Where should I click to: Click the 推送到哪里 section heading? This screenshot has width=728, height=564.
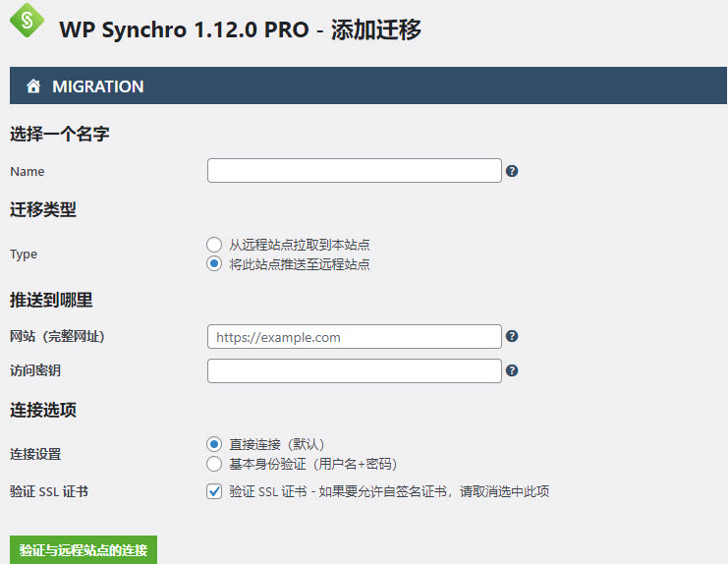click(x=51, y=300)
